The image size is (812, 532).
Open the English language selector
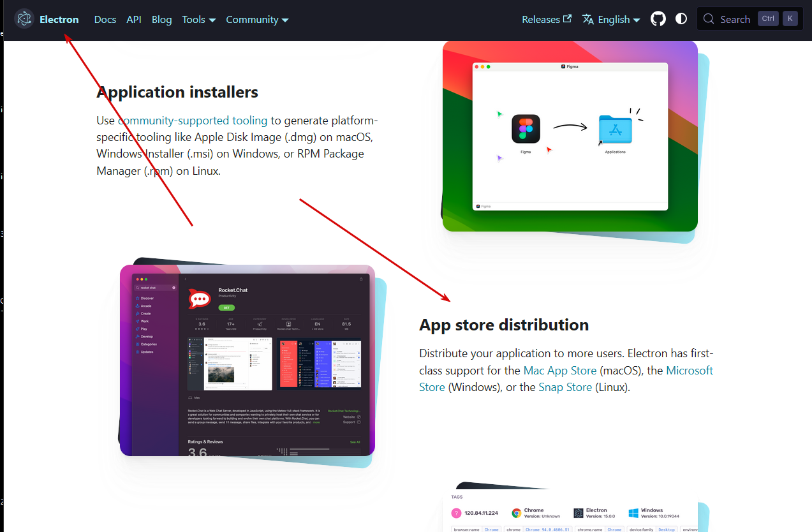(610, 19)
